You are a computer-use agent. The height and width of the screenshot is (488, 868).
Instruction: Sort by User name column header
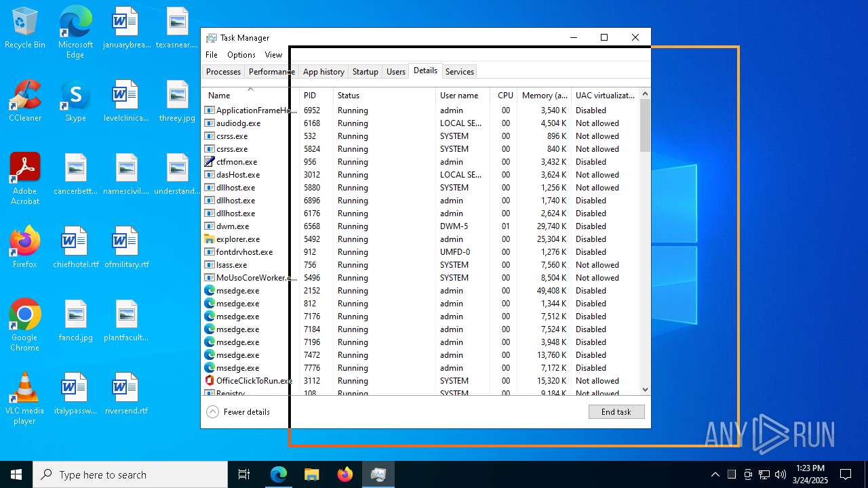point(462,96)
